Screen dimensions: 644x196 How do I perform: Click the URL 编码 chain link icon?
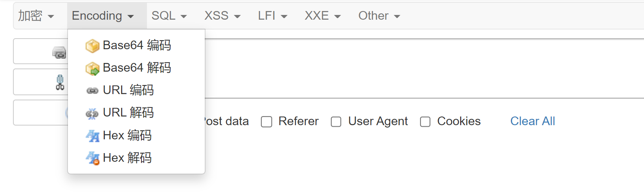pos(92,91)
